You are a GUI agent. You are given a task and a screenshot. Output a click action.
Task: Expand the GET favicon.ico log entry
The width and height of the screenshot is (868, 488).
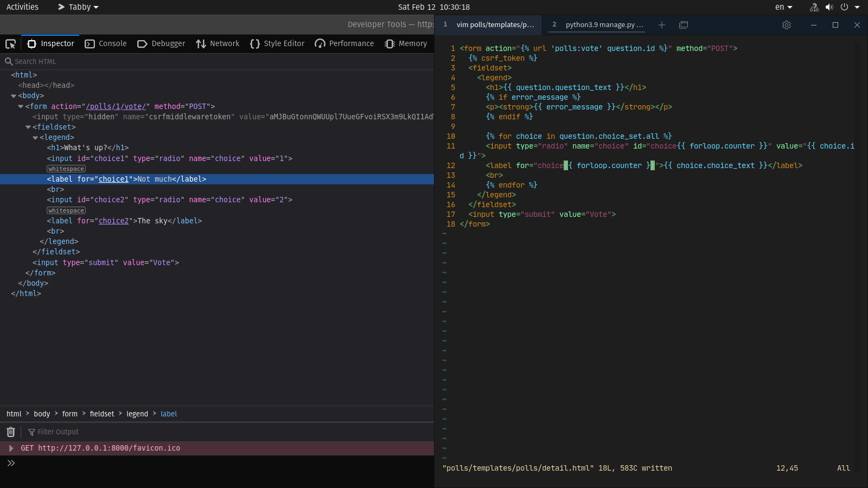(11, 448)
